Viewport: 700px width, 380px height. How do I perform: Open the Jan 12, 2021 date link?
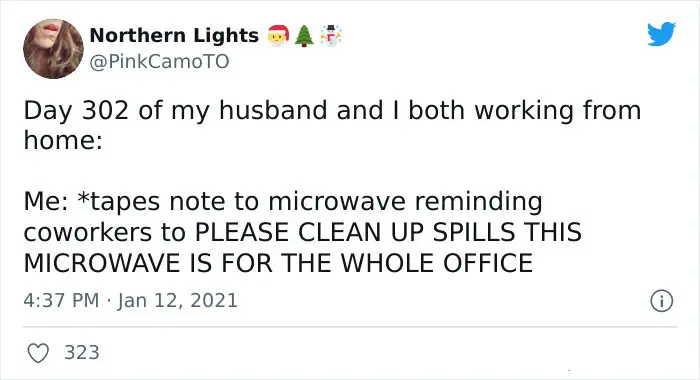point(177,300)
